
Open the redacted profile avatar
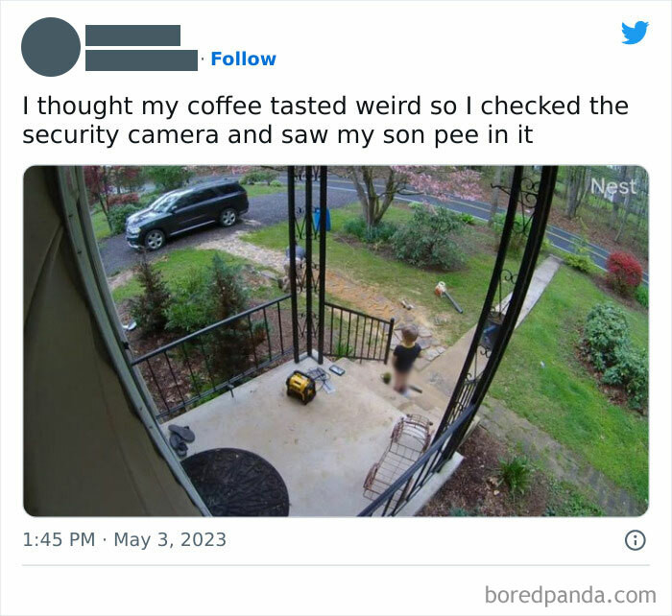coord(51,47)
